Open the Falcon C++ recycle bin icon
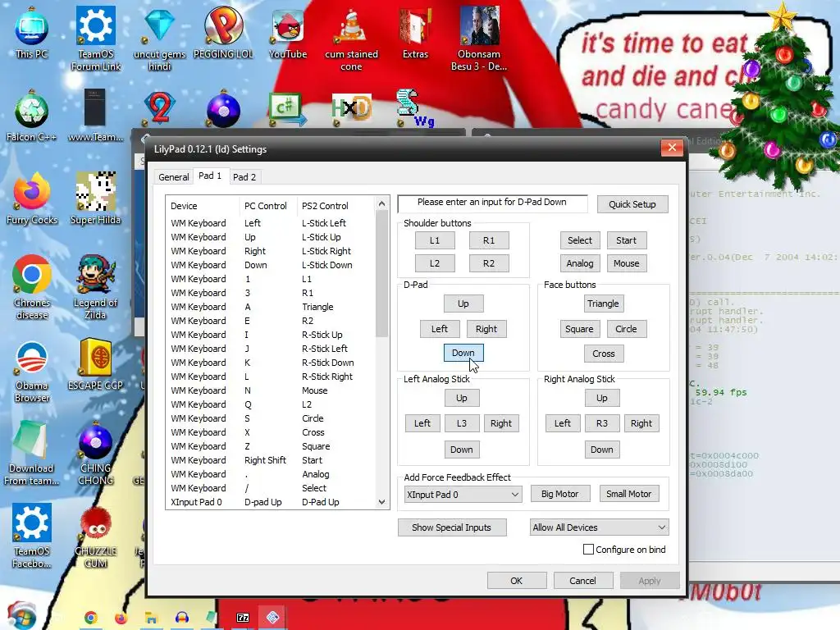Viewport: 840px width, 630px height. (32, 116)
